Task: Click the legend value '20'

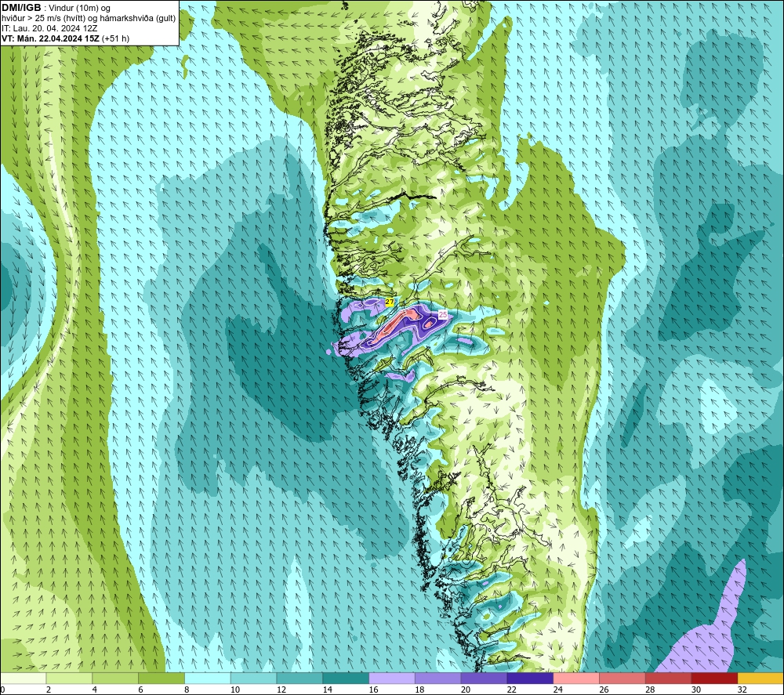Action: (466, 690)
